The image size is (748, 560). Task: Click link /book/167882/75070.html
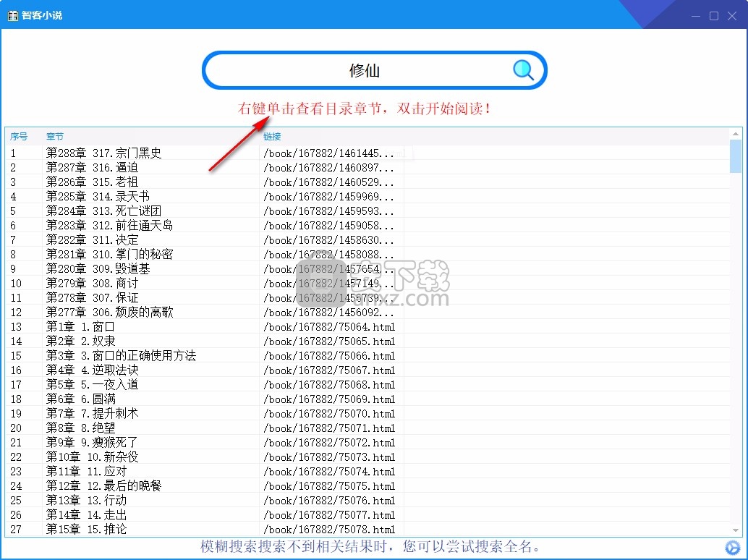[x=329, y=414]
